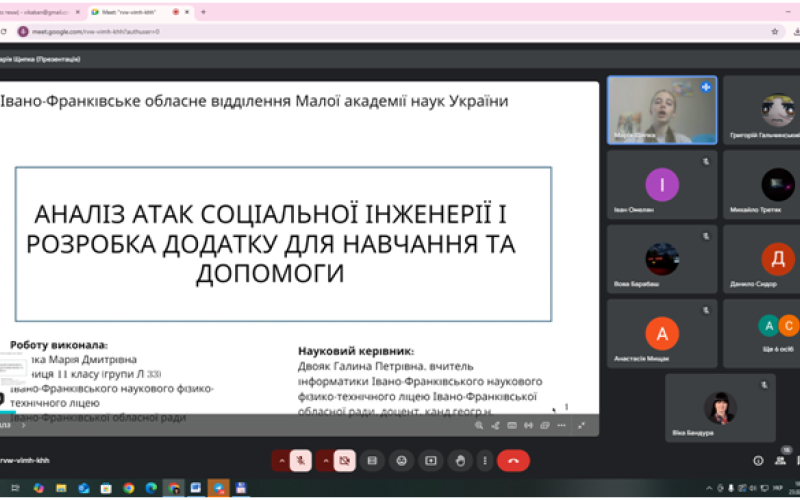Open File Explorer from the taskbar

[61, 488]
